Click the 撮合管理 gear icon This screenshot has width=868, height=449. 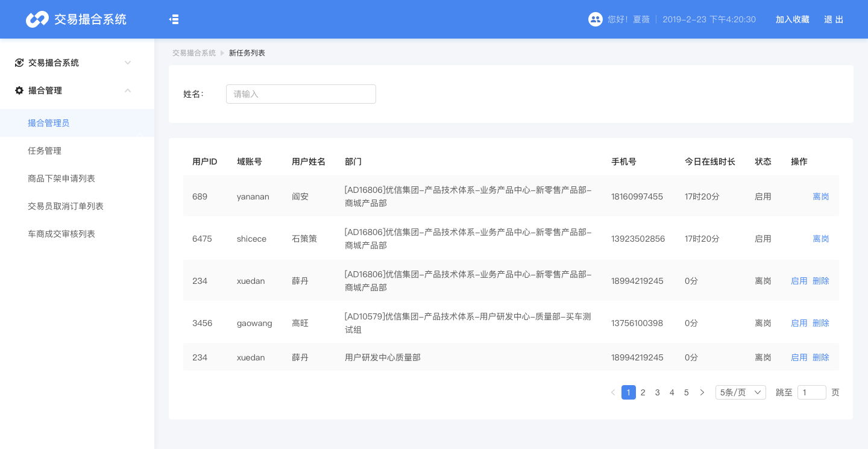[19, 90]
